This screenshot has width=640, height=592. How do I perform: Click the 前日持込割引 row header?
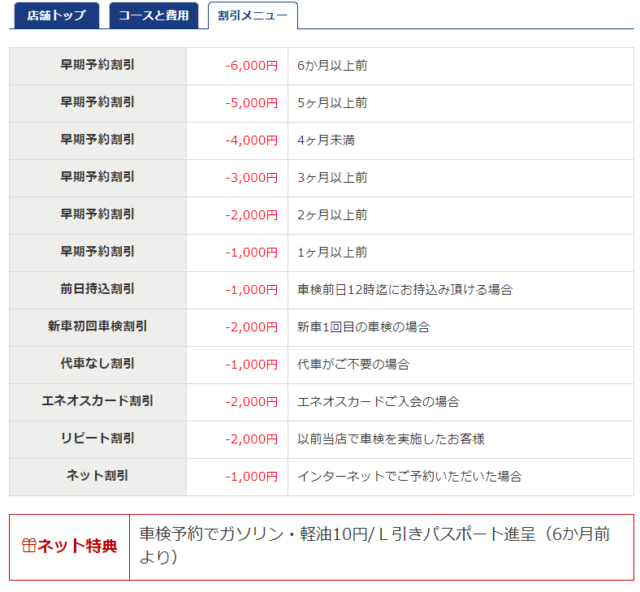98,289
